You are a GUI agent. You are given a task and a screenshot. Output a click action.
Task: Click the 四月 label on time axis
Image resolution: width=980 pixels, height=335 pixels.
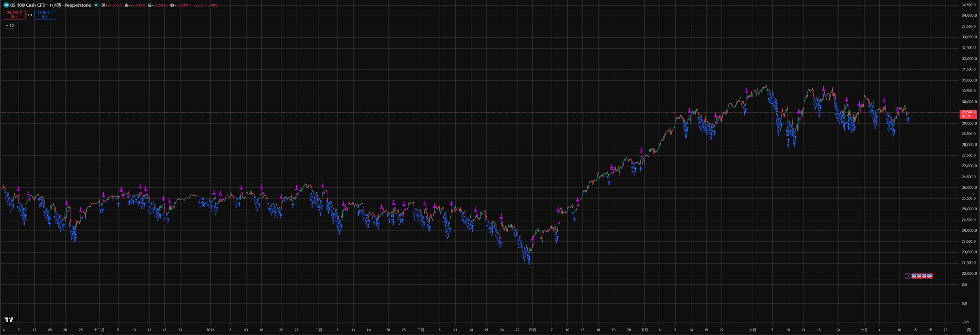tap(532, 330)
